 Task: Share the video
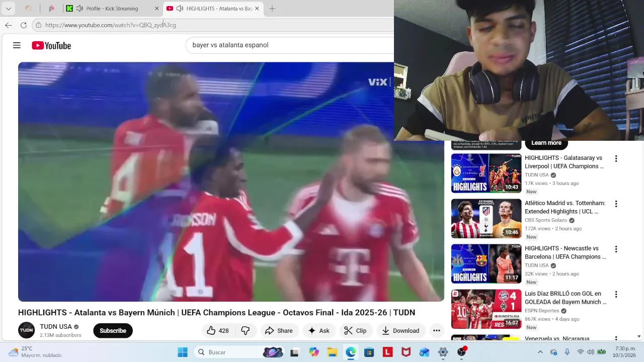279,331
